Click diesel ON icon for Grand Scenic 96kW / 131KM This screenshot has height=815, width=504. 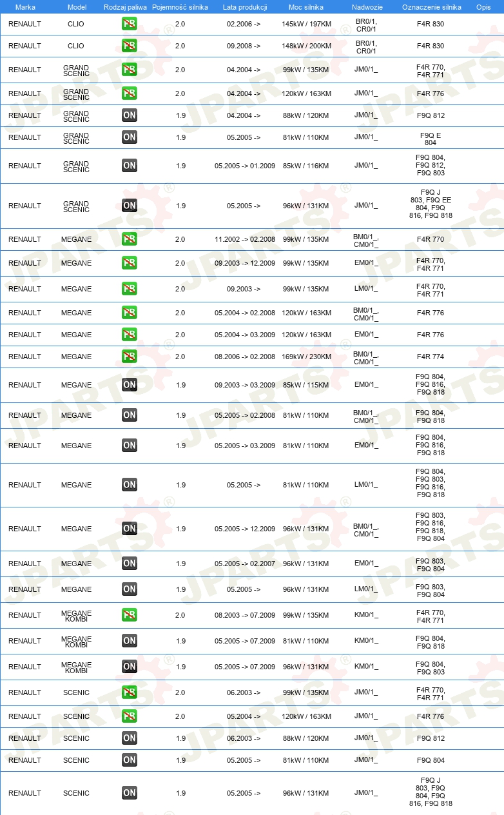pyautogui.click(x=129, y=206)
